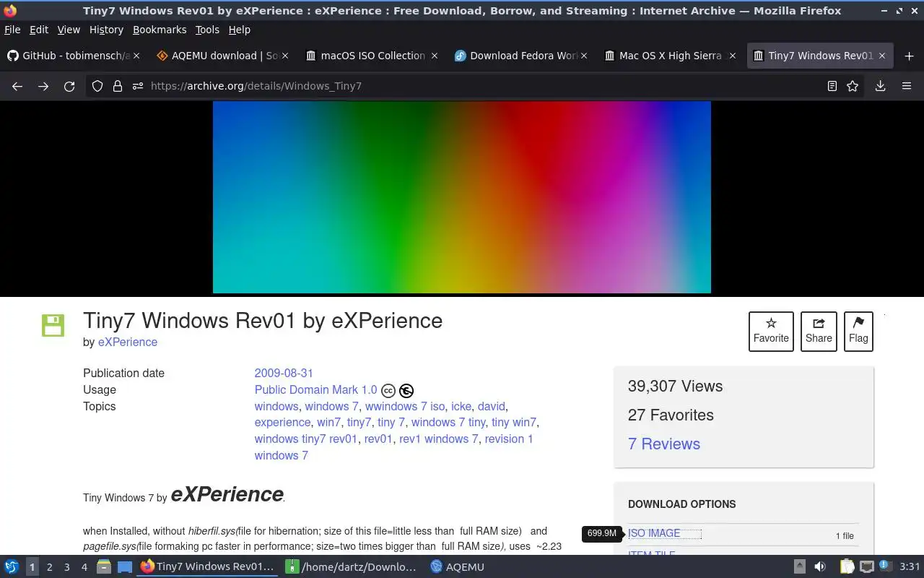This screenshot has width=924, height=578.
Task: Close the Tiny7 Windows Rev01 tab
Action: 882,56
